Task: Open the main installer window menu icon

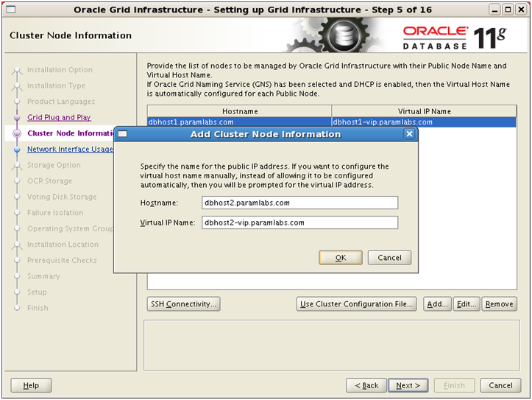Action: pyautogui.click(x=10, y=10)
